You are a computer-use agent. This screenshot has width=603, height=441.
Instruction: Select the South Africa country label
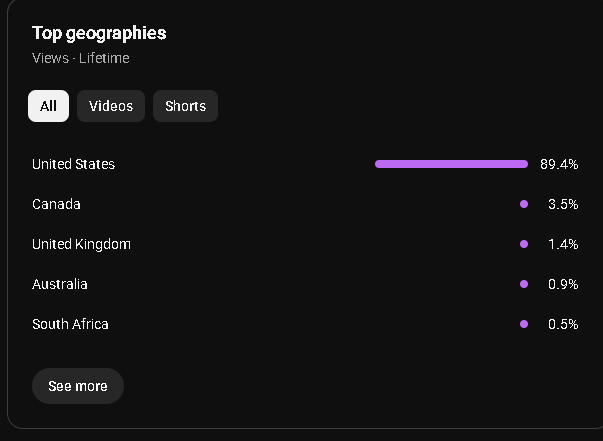coord(70,324)
